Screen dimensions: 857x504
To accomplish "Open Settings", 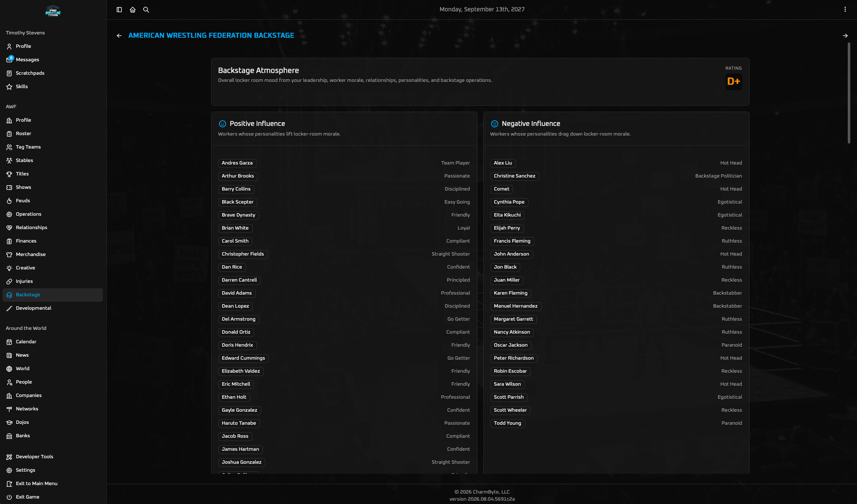I will pyautogui.click(x=52, y=470).
